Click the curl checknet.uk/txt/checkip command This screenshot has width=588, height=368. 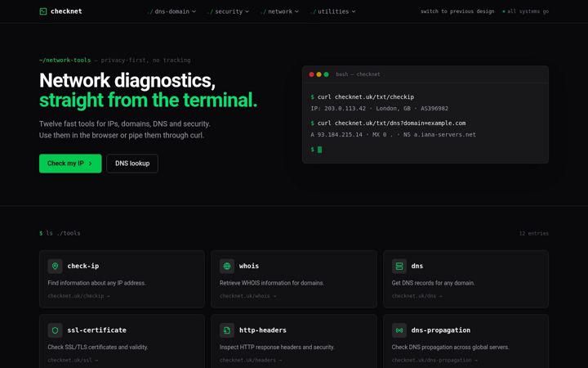point(366,96)
